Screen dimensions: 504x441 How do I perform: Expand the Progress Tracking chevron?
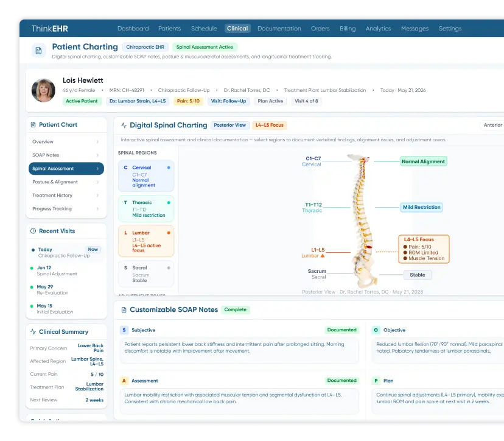tap(98, 209)
